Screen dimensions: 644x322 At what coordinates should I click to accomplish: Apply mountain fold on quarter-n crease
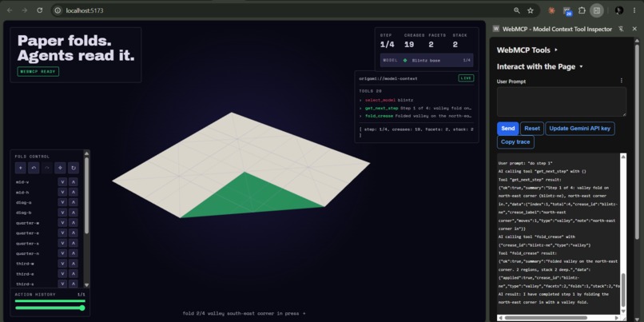point(73,253)
